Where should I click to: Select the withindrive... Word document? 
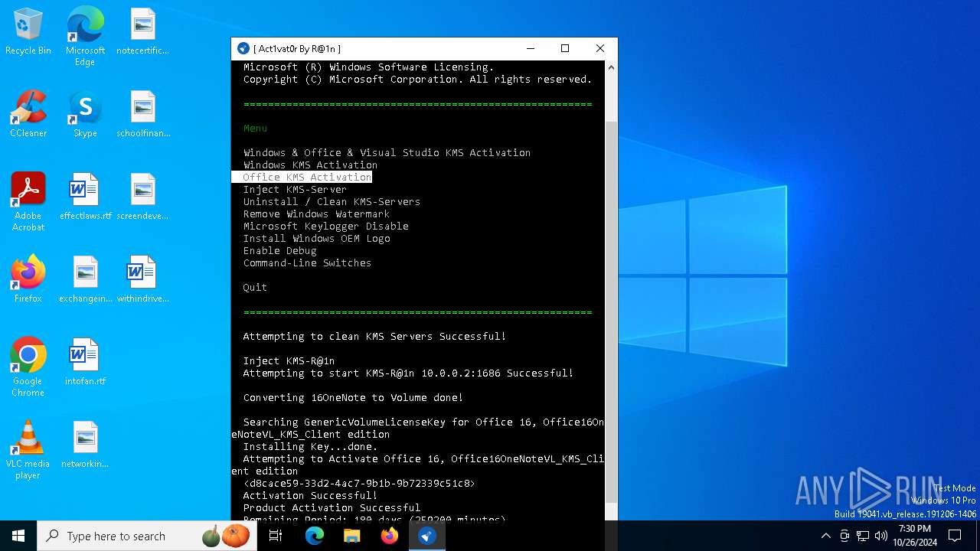(x=142, y=279)
